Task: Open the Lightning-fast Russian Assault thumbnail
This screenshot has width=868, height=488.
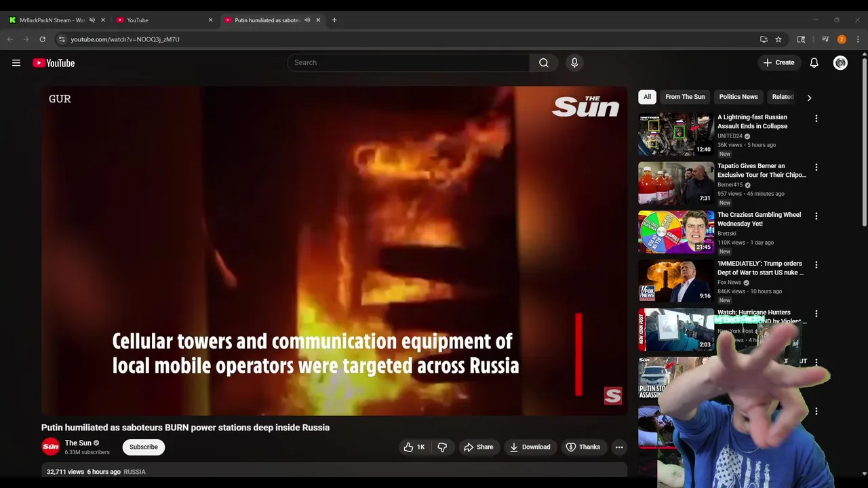Action: tap(676, 134)
